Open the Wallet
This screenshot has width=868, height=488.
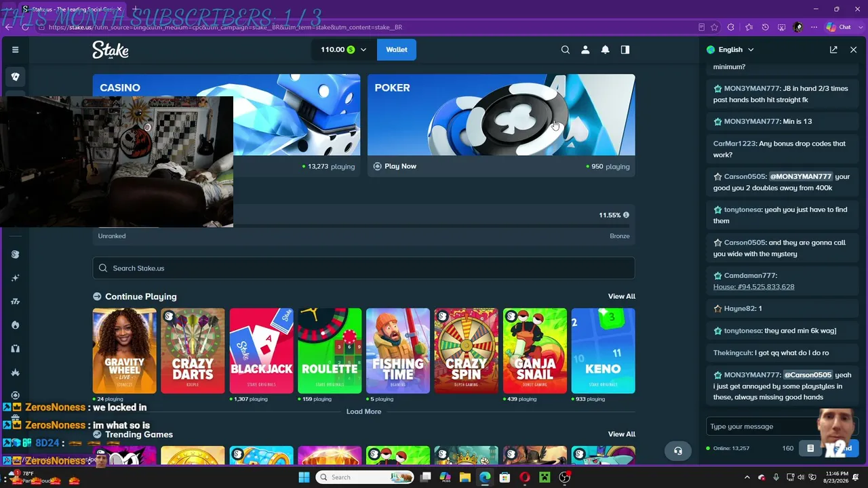click(x=397, y=49)
